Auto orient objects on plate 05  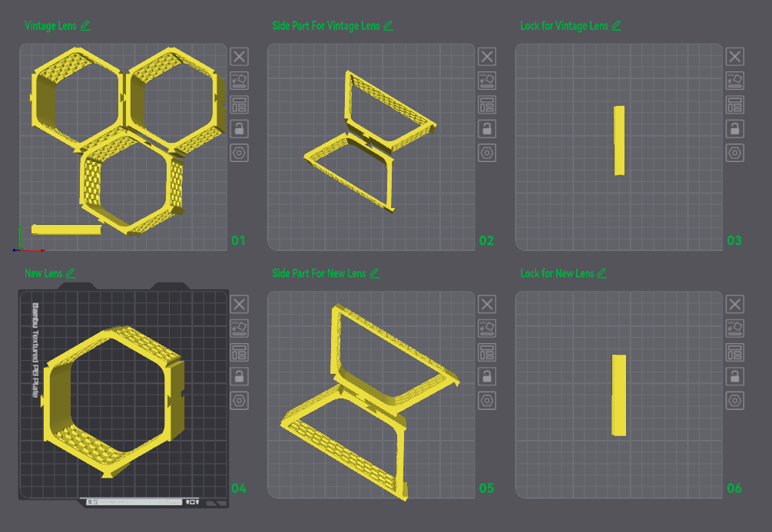(487, 329)
